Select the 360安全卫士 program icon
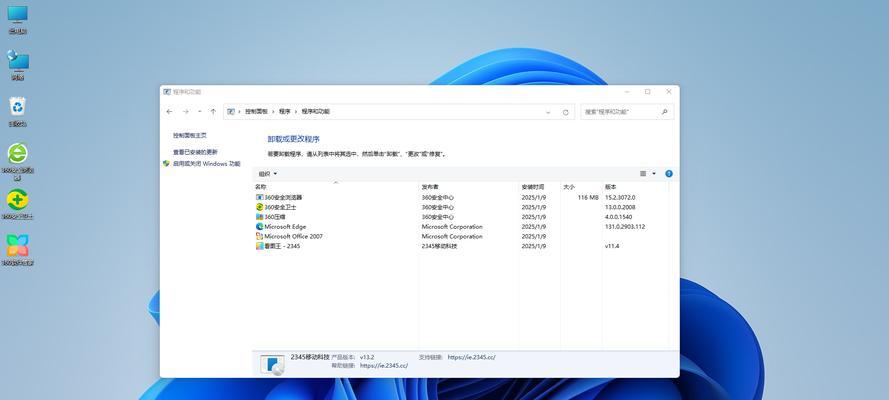889x400 pixels. [x=260, y=207]
